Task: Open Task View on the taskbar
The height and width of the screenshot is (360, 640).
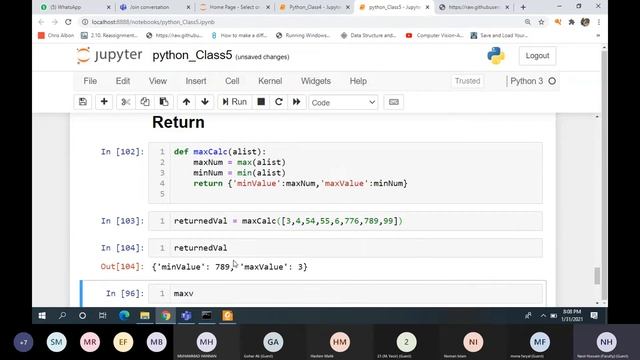Action: [x=102, y=316]
